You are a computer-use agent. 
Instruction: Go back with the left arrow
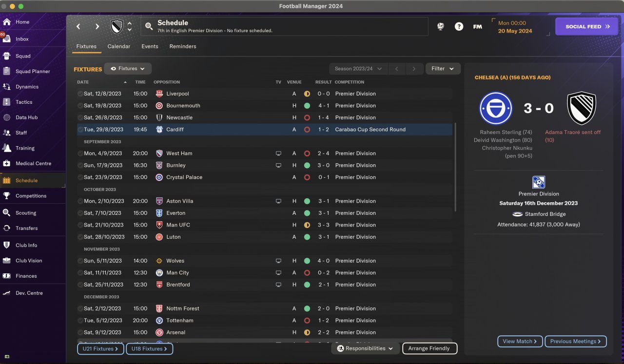tap(78, 26)
